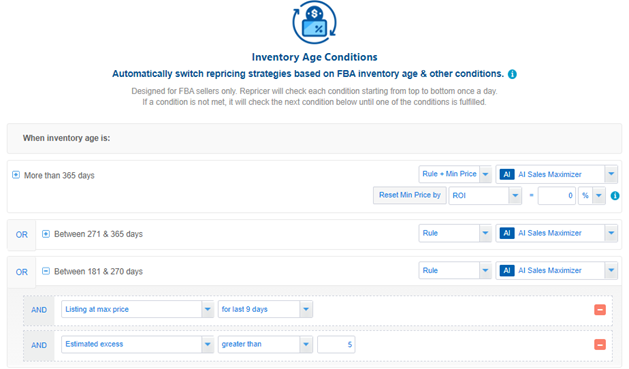Open Rule dropdown for 271 & 365 days
The height and width of the screenshot is (369, 629).
tap(455, 233)
